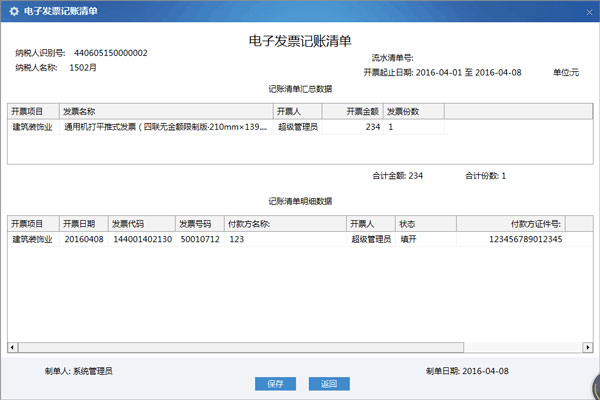Click the 保存 button
The height and width of the screenshot is (400, 600).
coord(275,384)
